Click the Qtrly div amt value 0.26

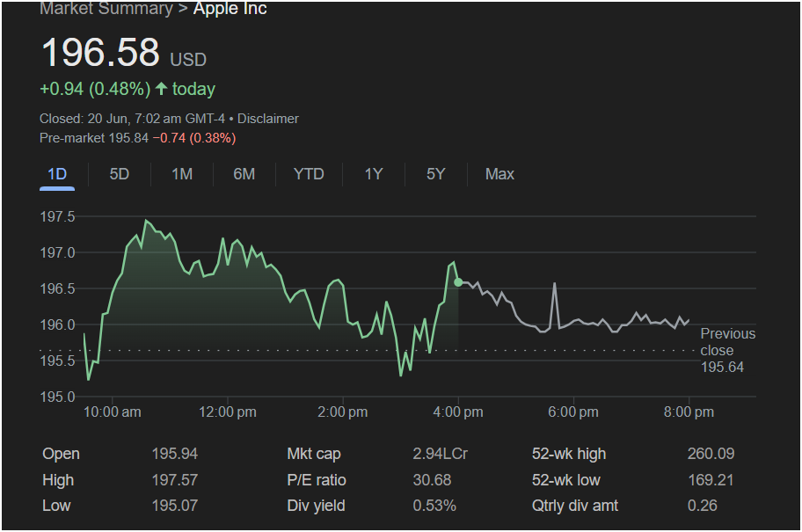click(x=703, y=506)
